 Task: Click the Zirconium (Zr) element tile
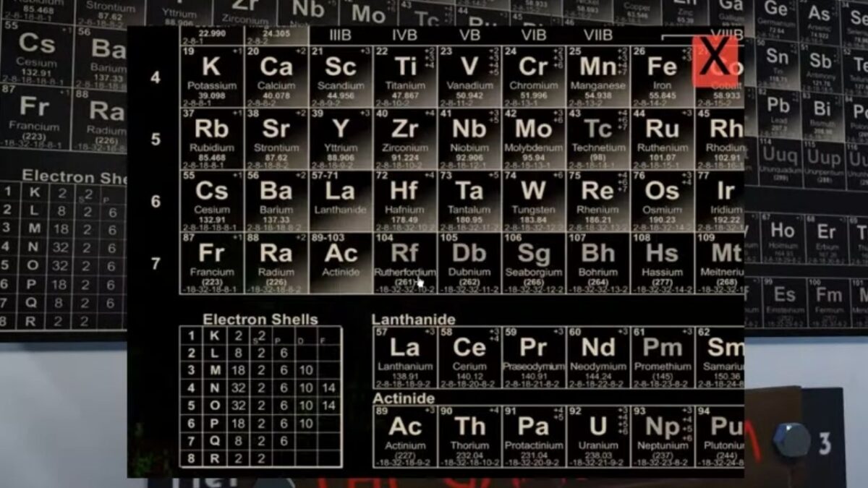[404, 139]
